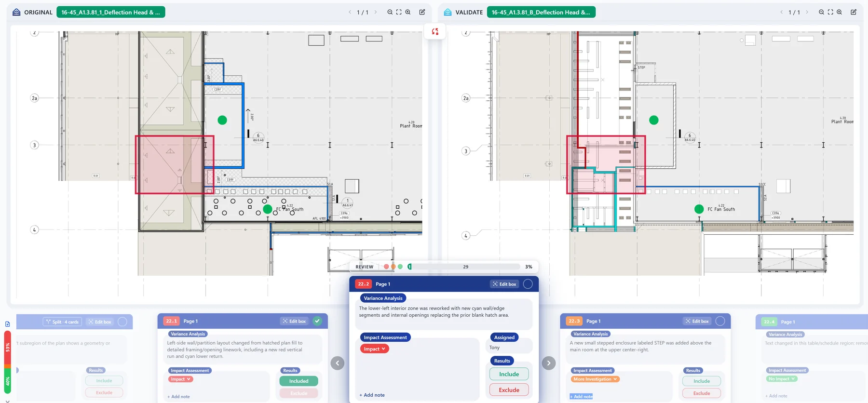868x403 pixels.
Task: Select the Validate file tab 16-45_A1.3.81_B_Deflection Head
Action: click(541, 12)
